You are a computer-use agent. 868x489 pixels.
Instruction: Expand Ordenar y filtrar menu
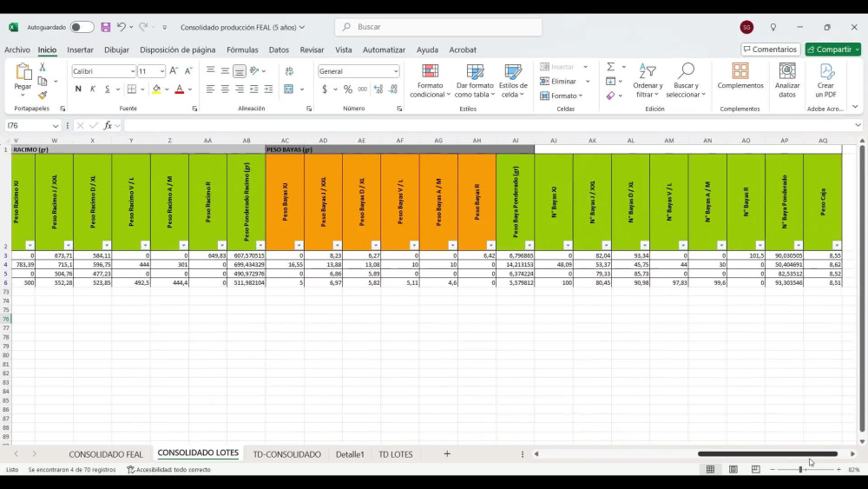648,80
